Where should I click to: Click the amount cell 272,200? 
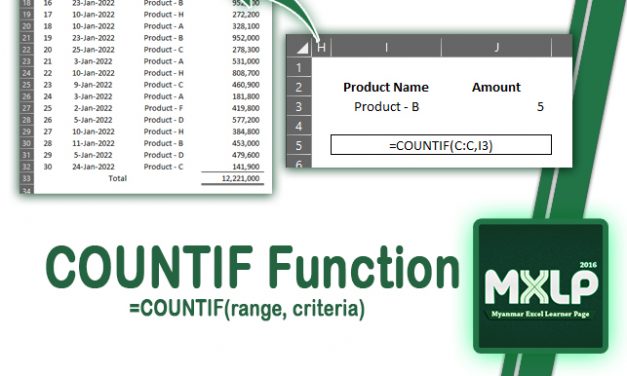(246, 14)
